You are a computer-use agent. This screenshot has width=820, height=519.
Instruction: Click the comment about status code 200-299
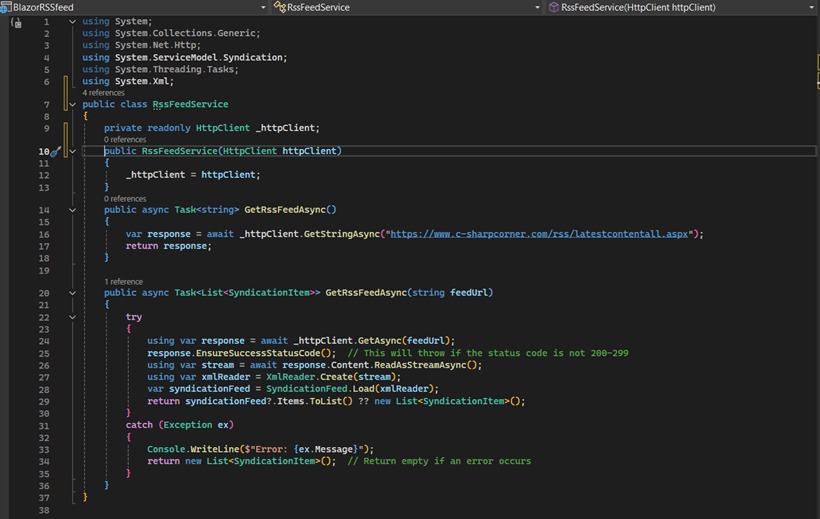[488, 353]
